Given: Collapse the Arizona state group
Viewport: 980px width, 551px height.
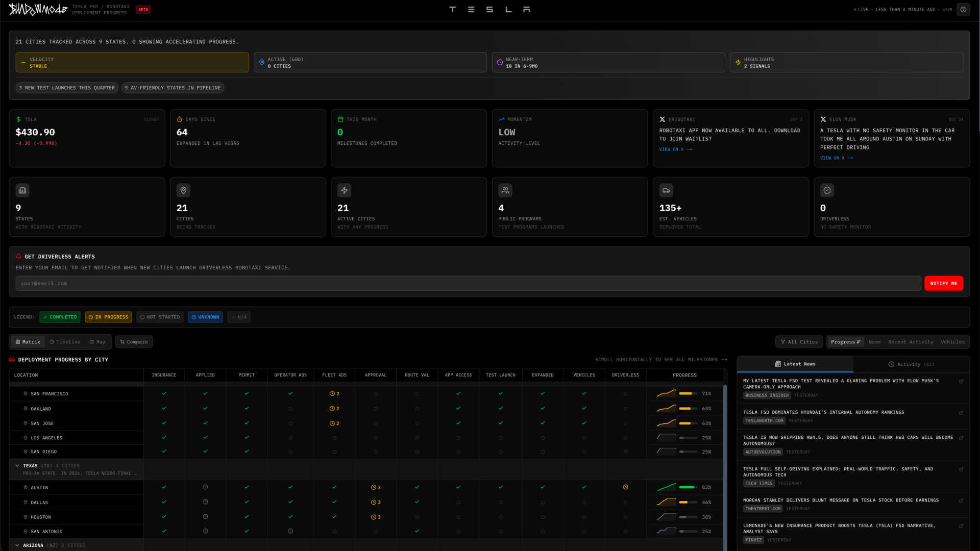Looking at the screenshot, I should (x=17, y=545).
